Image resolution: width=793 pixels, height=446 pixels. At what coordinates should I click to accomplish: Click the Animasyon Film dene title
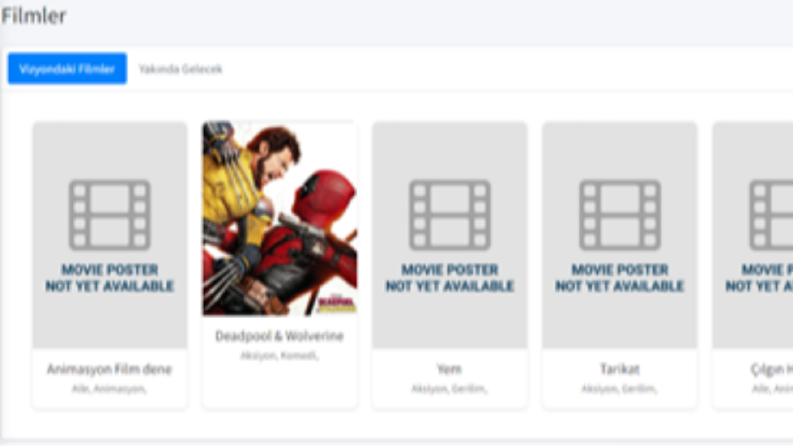point(109,369)
